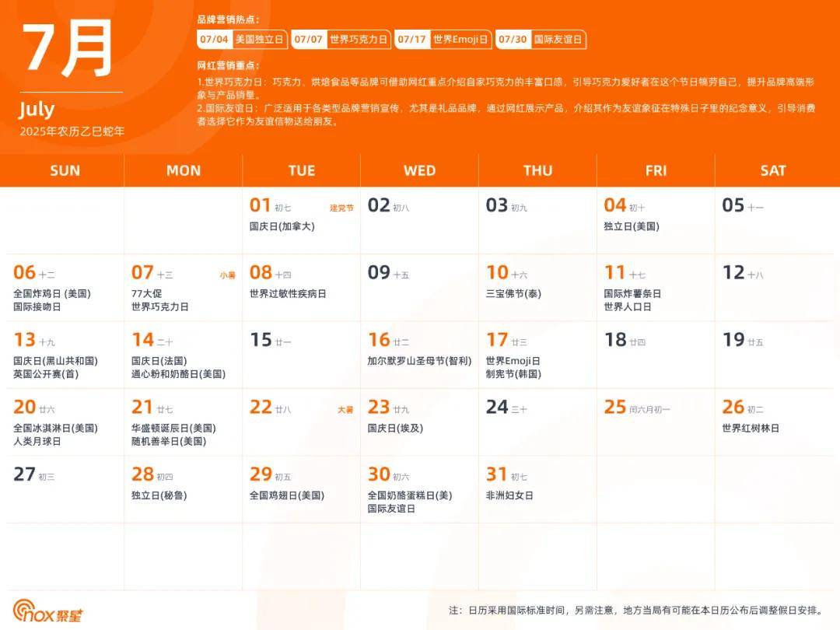
Task: Click the 大暑 label on July 22
Action: pos(345,409)
